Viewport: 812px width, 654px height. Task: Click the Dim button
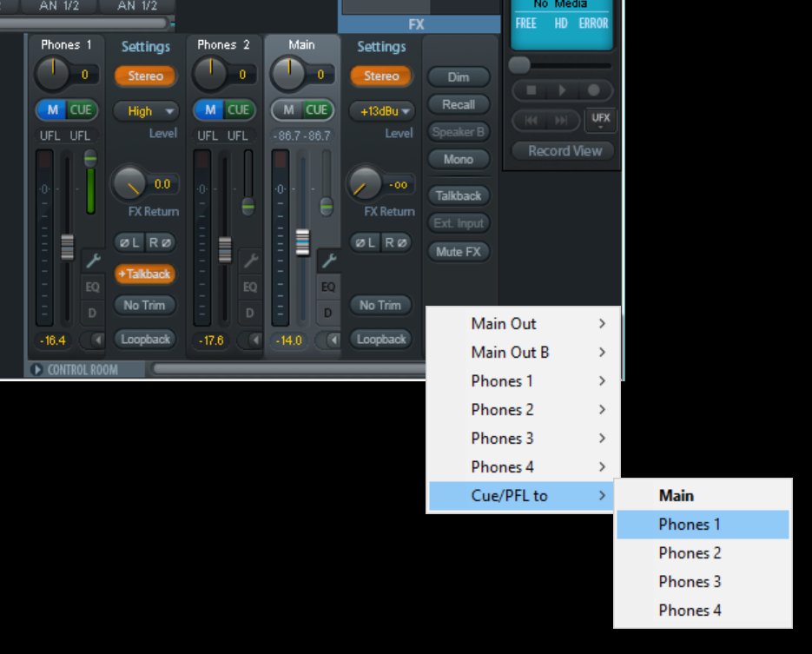pyautogui.click(x=459, y=77)
